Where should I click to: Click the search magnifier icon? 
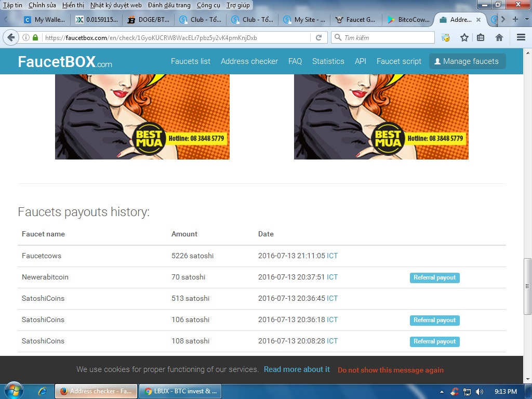338,37
